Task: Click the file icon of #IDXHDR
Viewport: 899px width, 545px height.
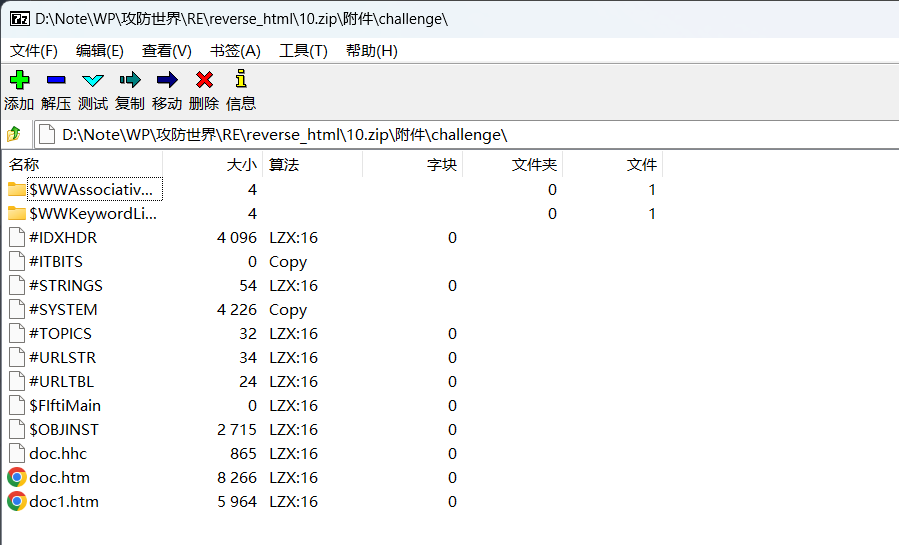Action: click(x=17, y=237)
